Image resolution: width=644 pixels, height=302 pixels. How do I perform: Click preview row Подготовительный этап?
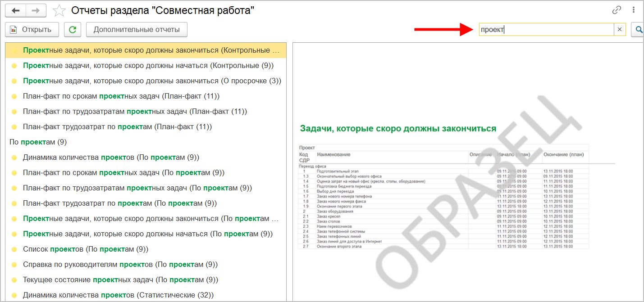[x=444, y=171]
